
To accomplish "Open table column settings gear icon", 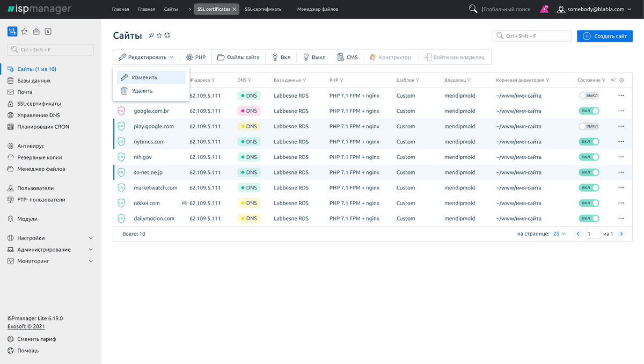I will [621, 80].
